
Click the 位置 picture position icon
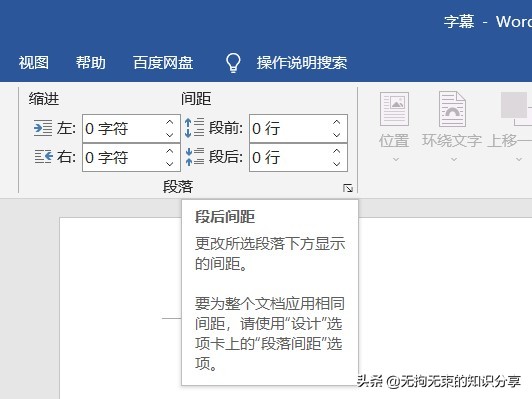tap(394, 109)
